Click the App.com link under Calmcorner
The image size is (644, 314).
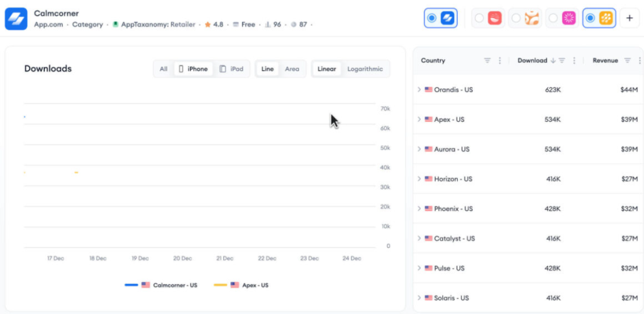click(49, 24)
